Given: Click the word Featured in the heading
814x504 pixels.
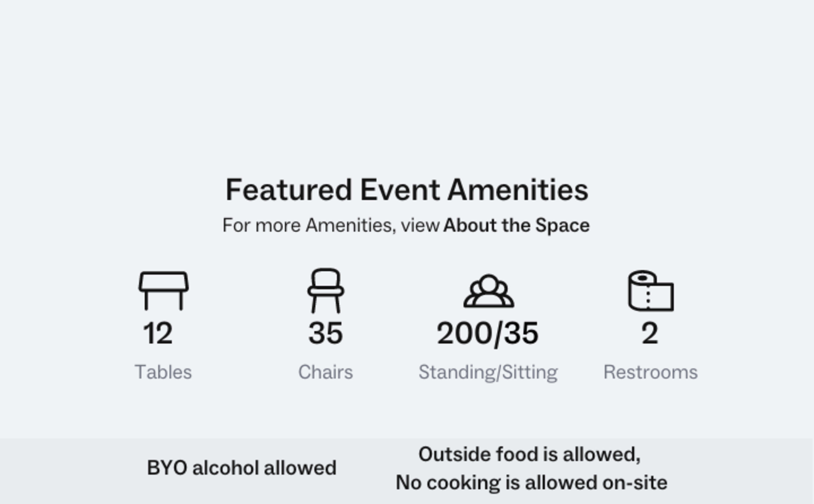Looking at the screenshot, I should coord(289,190).
